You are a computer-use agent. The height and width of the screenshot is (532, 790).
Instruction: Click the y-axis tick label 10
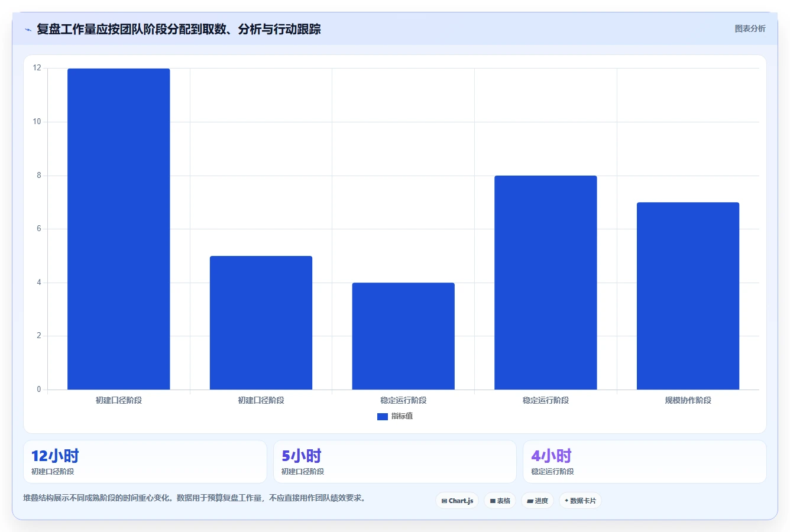[x=37, y=122]
